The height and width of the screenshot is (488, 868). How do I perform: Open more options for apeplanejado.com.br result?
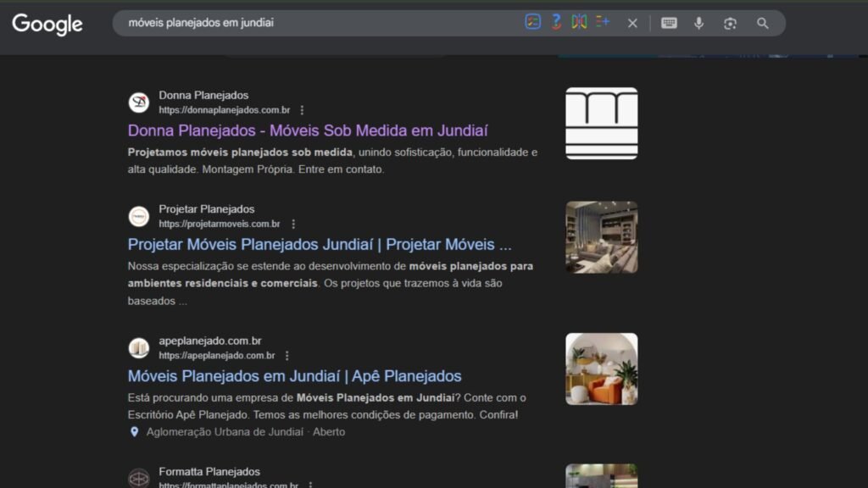pyautogui.click(x=287, y=356)
